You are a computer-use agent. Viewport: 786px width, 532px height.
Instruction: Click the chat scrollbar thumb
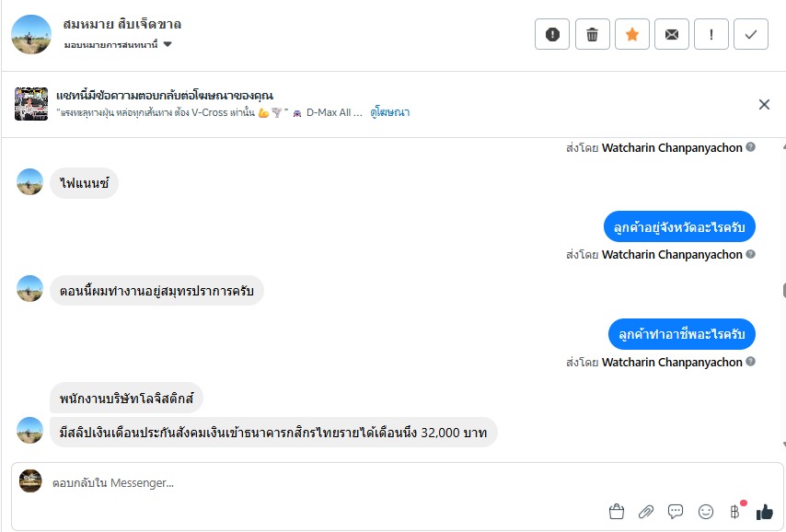tap(783, 291)
